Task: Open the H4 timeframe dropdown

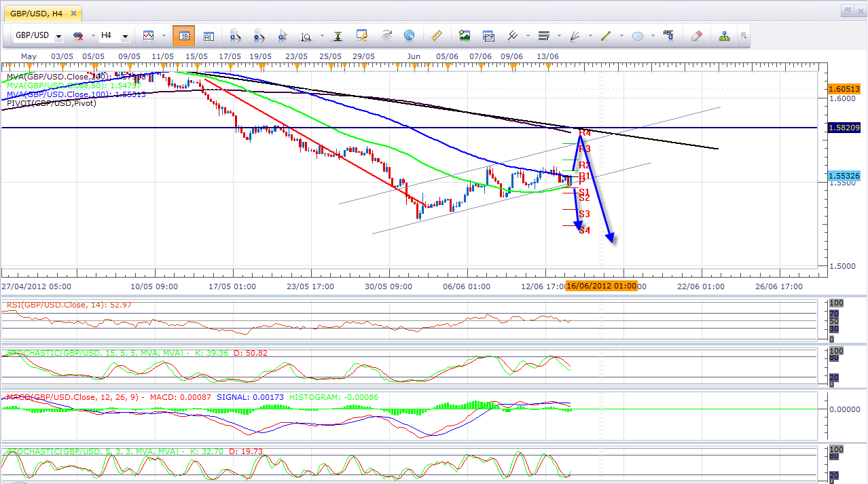Action: tap(125, 37)
